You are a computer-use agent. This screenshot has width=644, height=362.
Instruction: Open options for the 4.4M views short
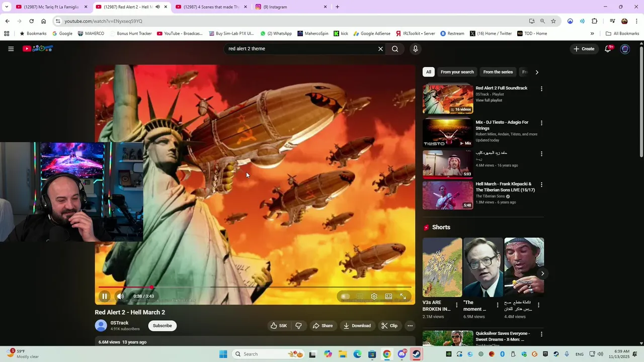pyautogui.click(x=538, y=305)
